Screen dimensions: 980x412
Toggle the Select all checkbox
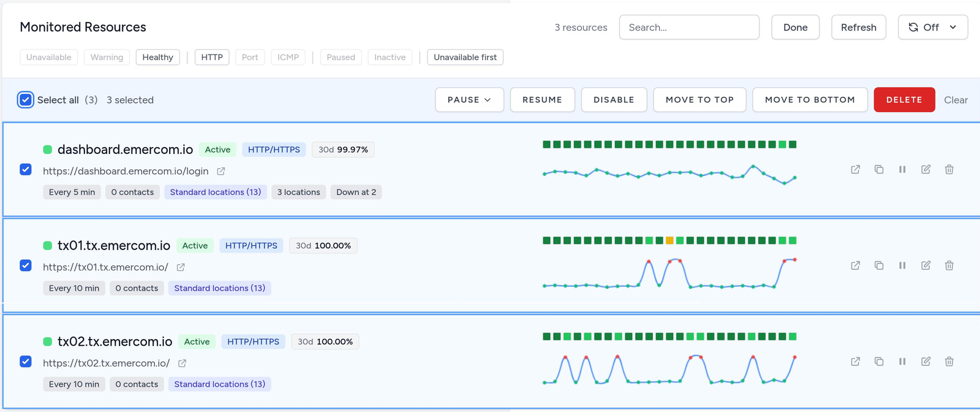(x=25, y=100)
